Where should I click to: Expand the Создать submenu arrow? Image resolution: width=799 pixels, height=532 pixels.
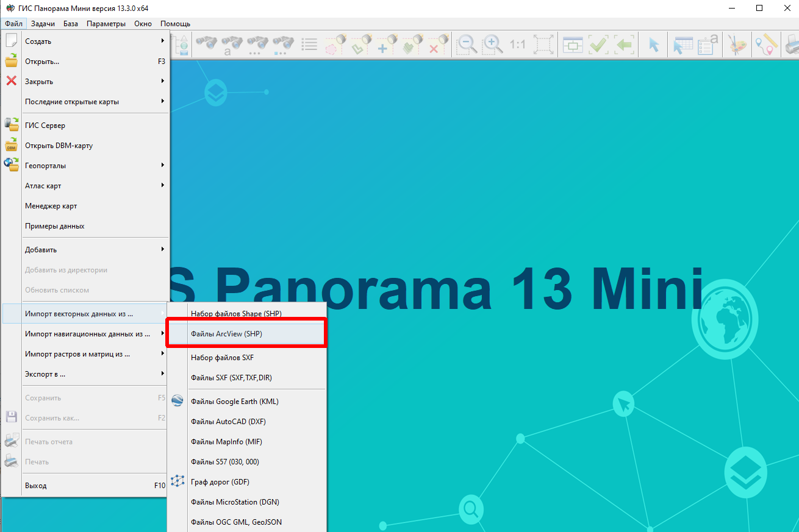pyautogui.click(x=162, y=41)
